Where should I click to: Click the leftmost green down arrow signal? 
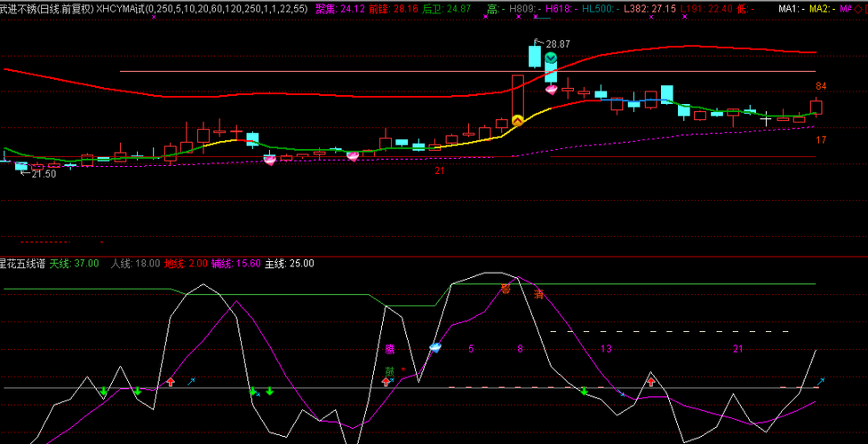[103, 392]
